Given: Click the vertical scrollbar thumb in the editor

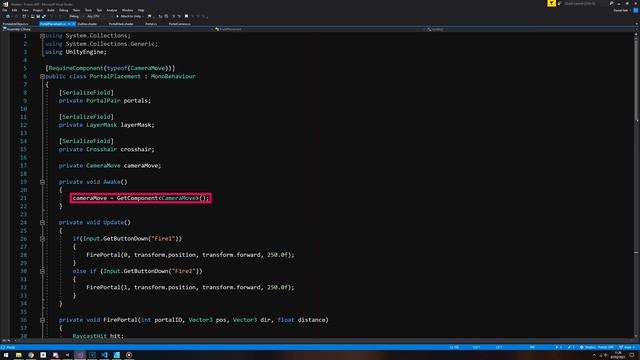Looking at the screenshot, I should coord(636,80).
